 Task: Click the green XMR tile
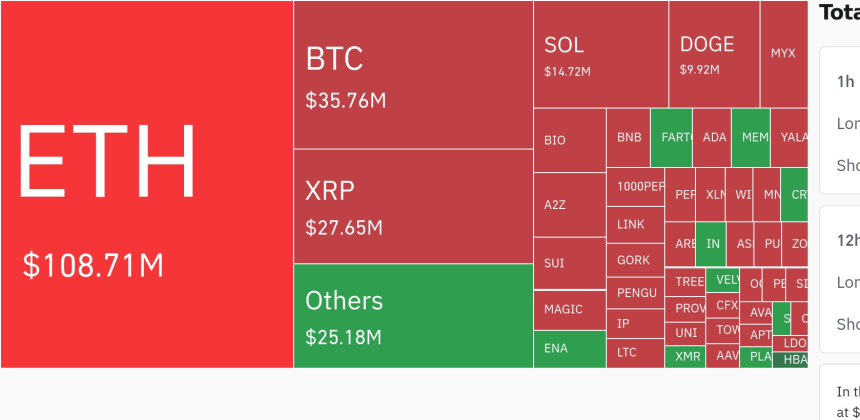point(687,356)
